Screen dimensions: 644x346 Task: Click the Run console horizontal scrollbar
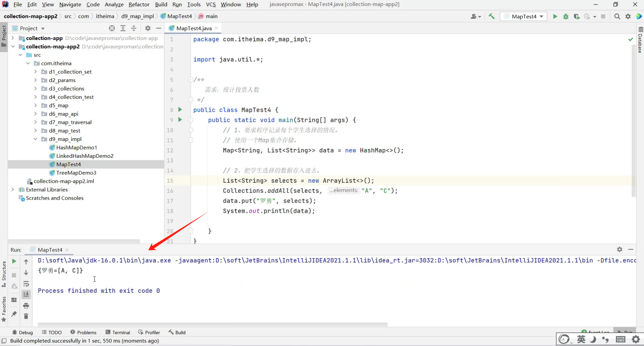click(x=213, y=324)
